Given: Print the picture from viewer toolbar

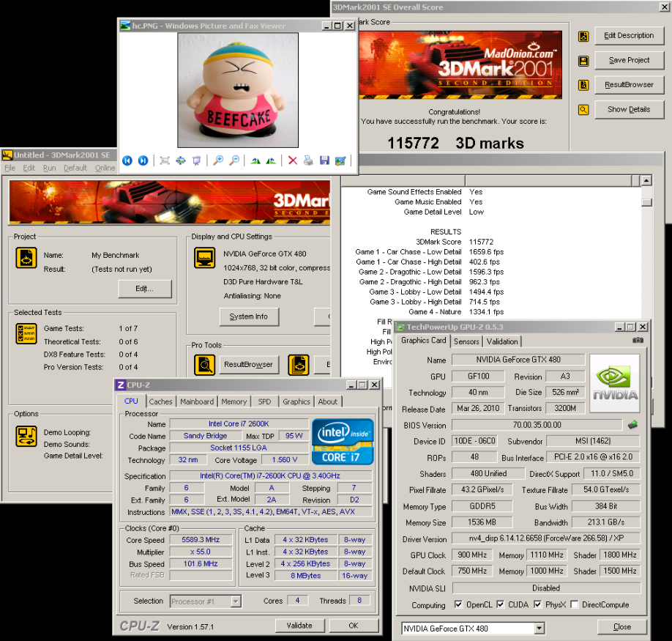Looking at the screenshot, I should point(308,160).
